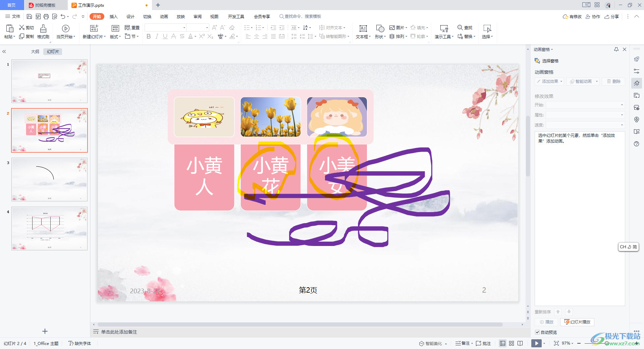The width and height of the screenshot is (644, 349).
Task: Click the animation star icon in right sidebar
Action: pos(637,83)
